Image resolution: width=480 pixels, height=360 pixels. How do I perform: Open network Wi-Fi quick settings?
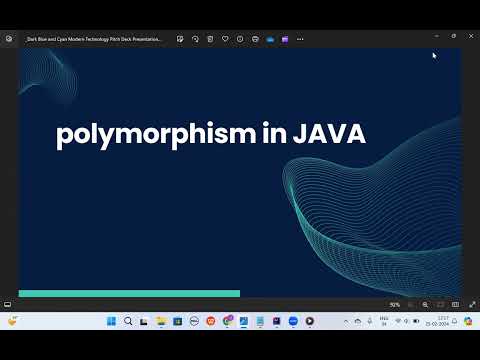pos(398,321)
